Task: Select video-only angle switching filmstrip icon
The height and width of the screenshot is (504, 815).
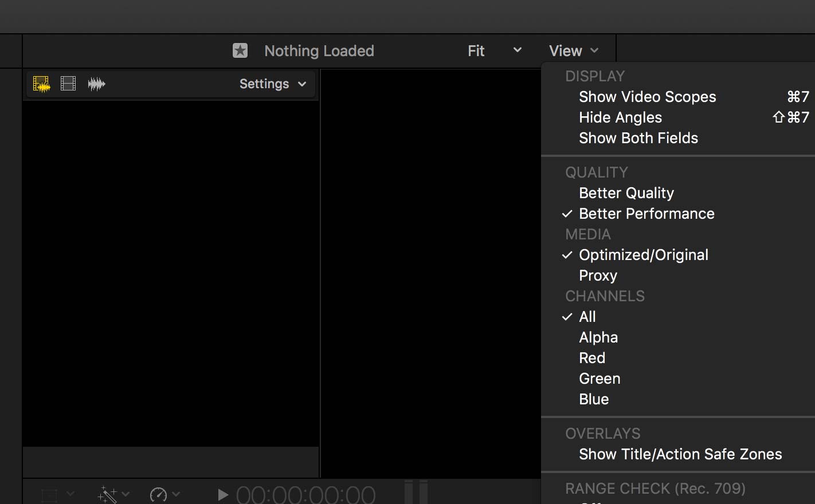Action: pyautogui.click(x=68, y=84)
